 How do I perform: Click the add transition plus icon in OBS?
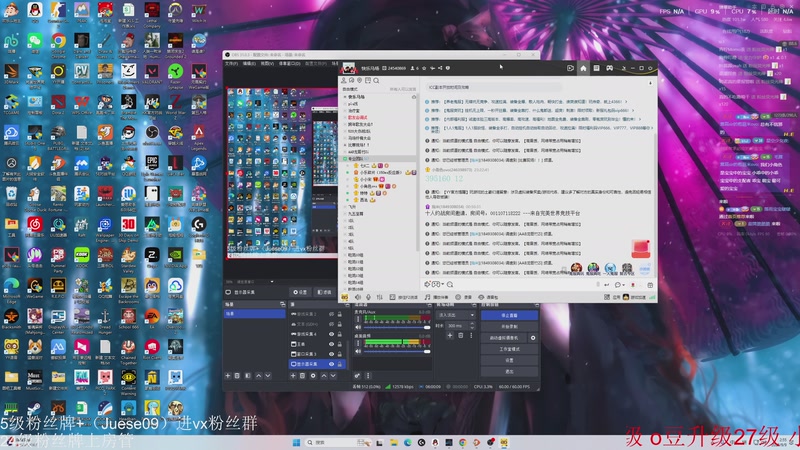click(x=450, y=335)
